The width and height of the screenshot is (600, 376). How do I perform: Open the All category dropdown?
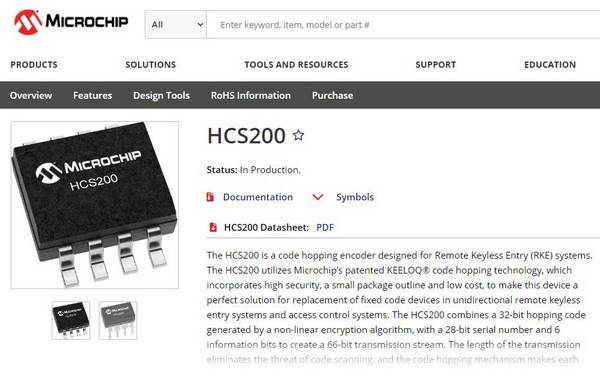point(176,25)
